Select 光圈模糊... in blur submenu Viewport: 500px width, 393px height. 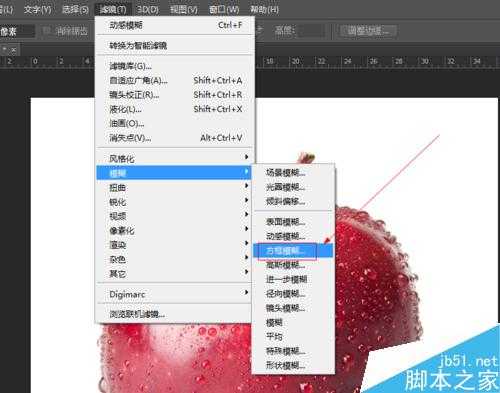tap(293, 187)
